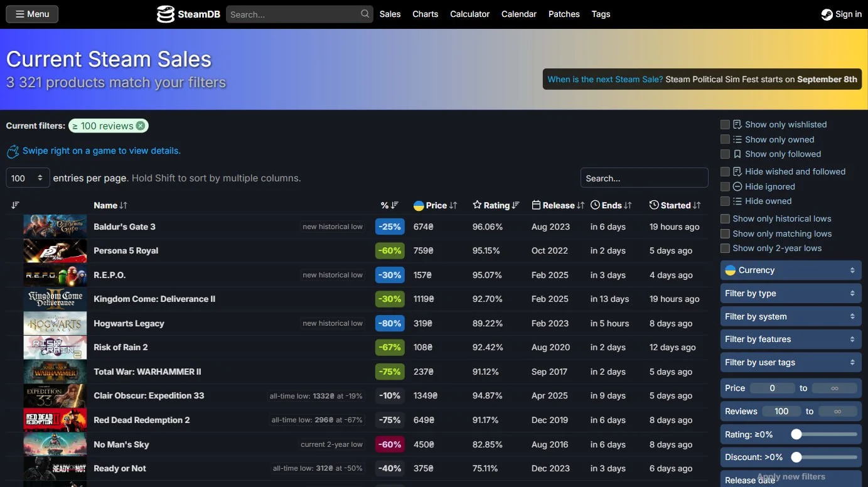Click Apply new filters button

coord(791,477)
